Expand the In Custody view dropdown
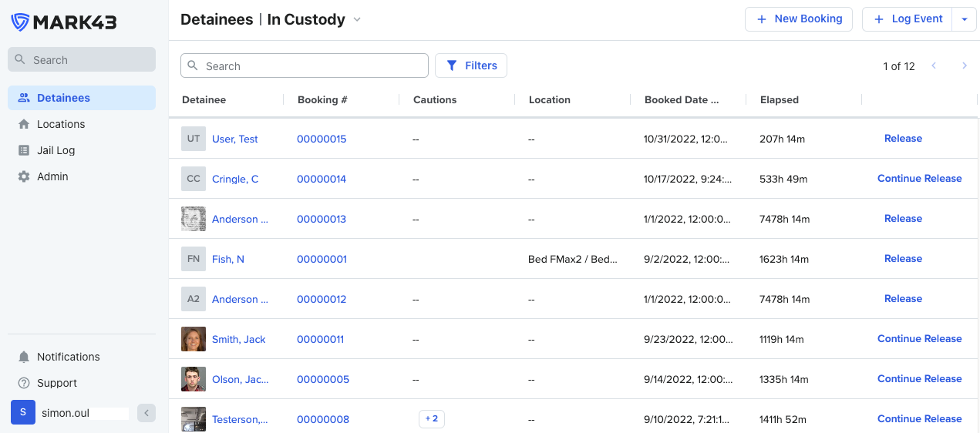The width and height of the screenshot is (980, 433). point(357,20)
